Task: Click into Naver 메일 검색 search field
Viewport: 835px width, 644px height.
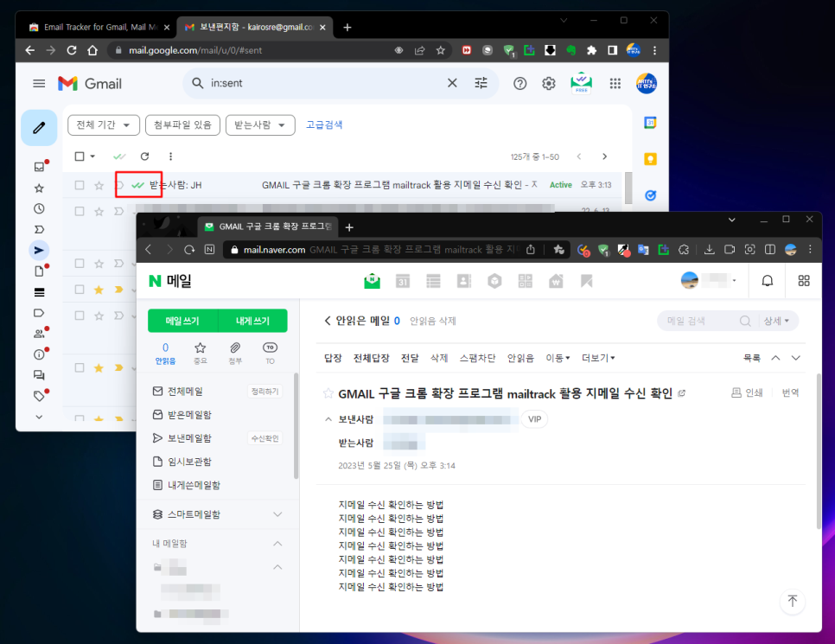Action: point(700,321)
